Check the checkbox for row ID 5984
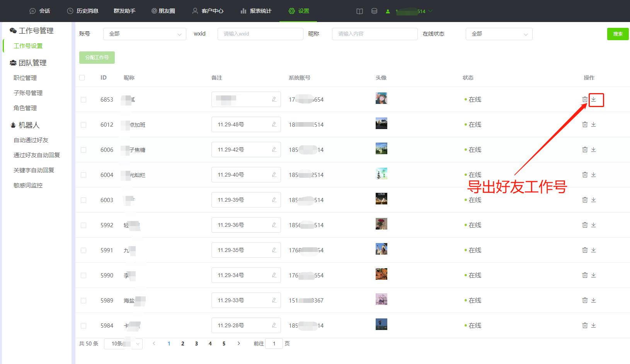The width and height of the screenshot is (630, 364). pyautogui.click(x=83, y=325)
